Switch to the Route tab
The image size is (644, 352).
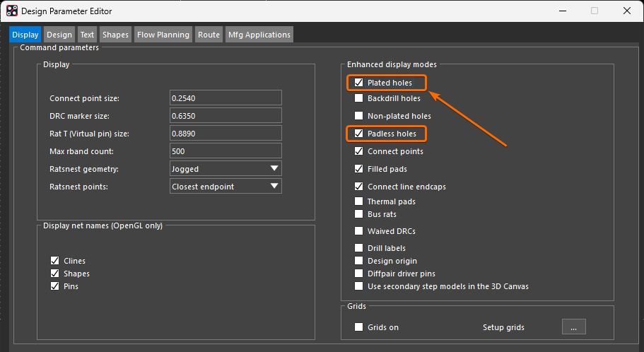(x=209, y=35)
